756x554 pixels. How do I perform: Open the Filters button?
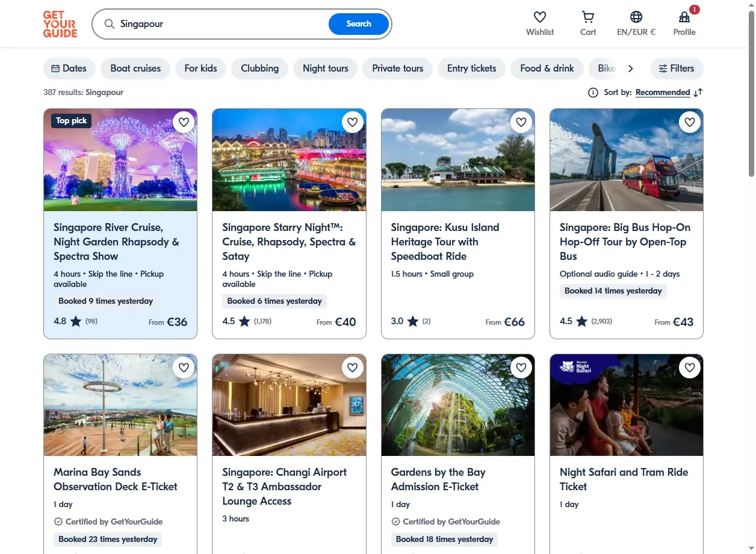pos(677,69)
